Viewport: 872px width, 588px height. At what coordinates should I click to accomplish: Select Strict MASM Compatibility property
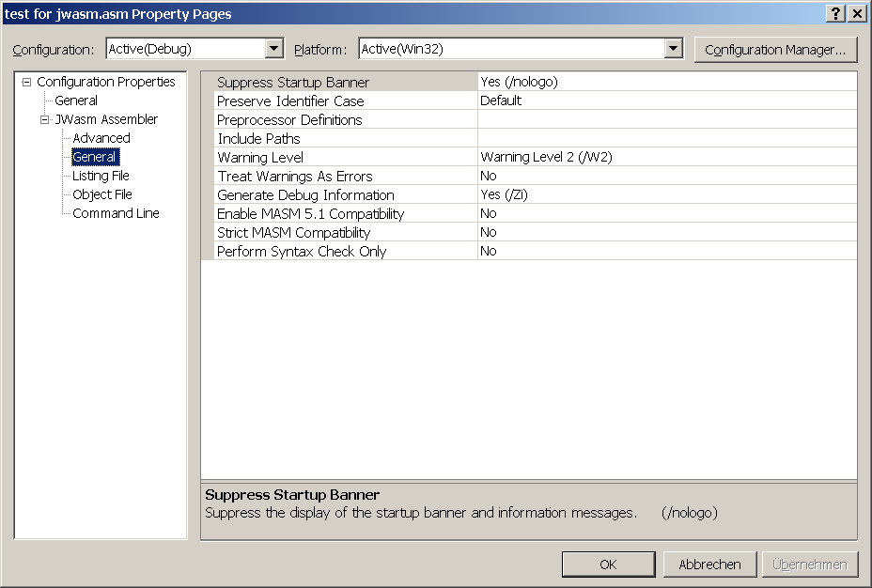pos(347,233)
